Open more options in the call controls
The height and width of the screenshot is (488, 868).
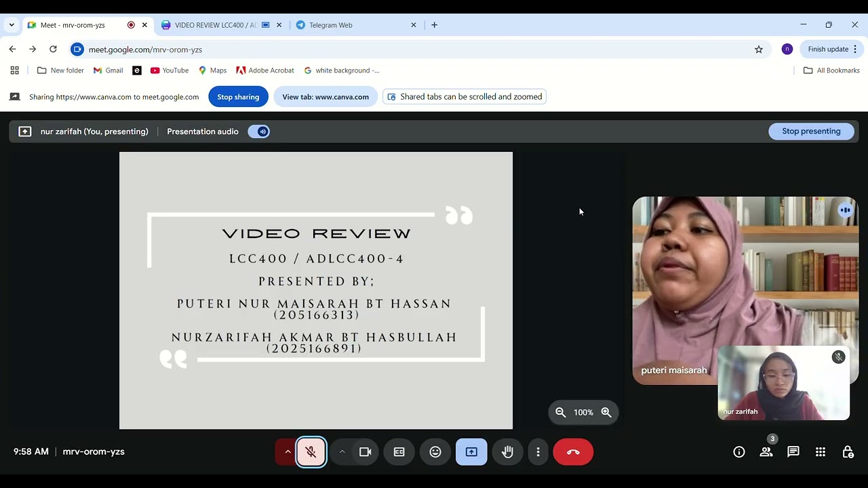(x=538, y=452)
